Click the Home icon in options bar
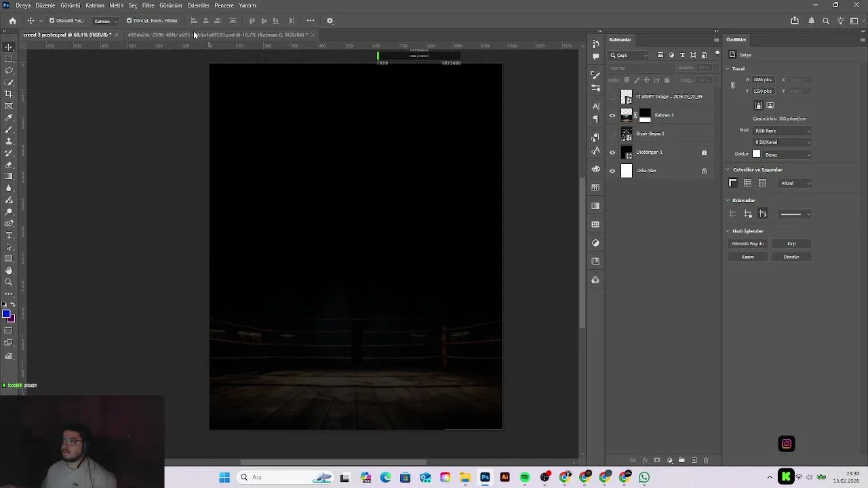The image size is (868, 488). click(12, 21)
